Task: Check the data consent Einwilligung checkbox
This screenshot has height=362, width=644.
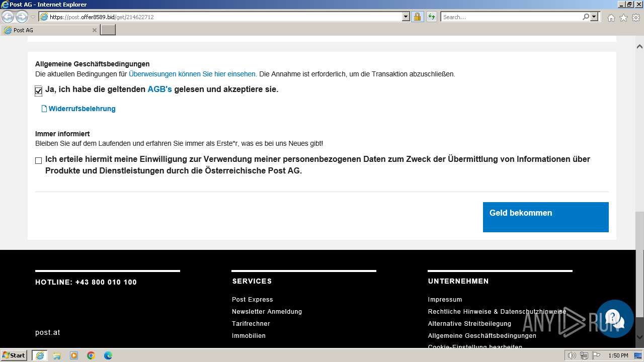Action: tap(38, 161)
